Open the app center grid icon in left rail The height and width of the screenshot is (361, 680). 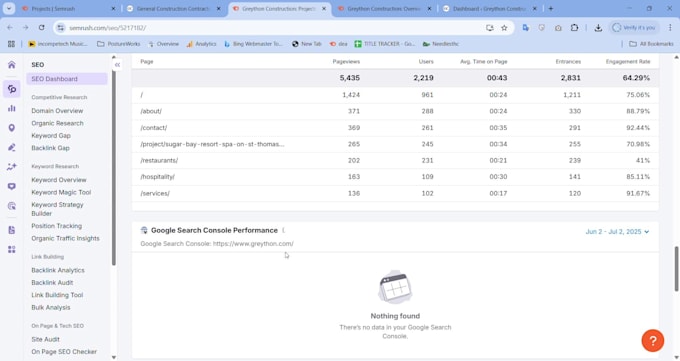coord(12,249)
